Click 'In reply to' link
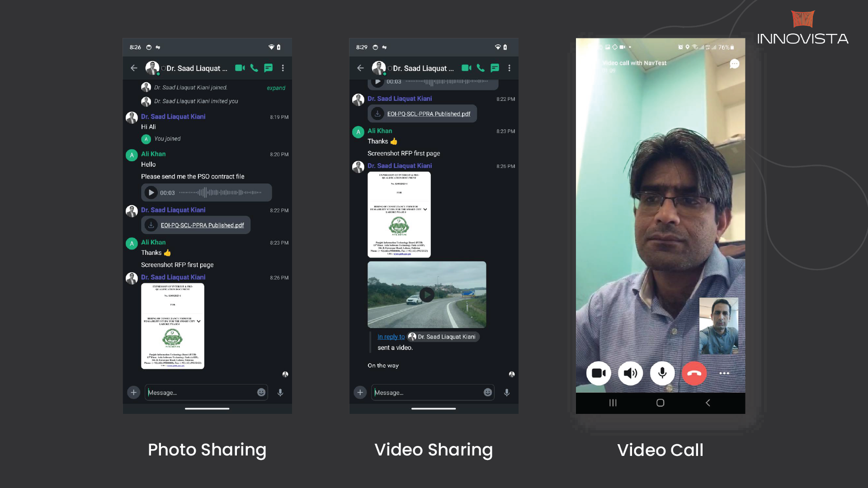Image resolution: width=868 pixels, height=488 pixels. pos(391,337)
